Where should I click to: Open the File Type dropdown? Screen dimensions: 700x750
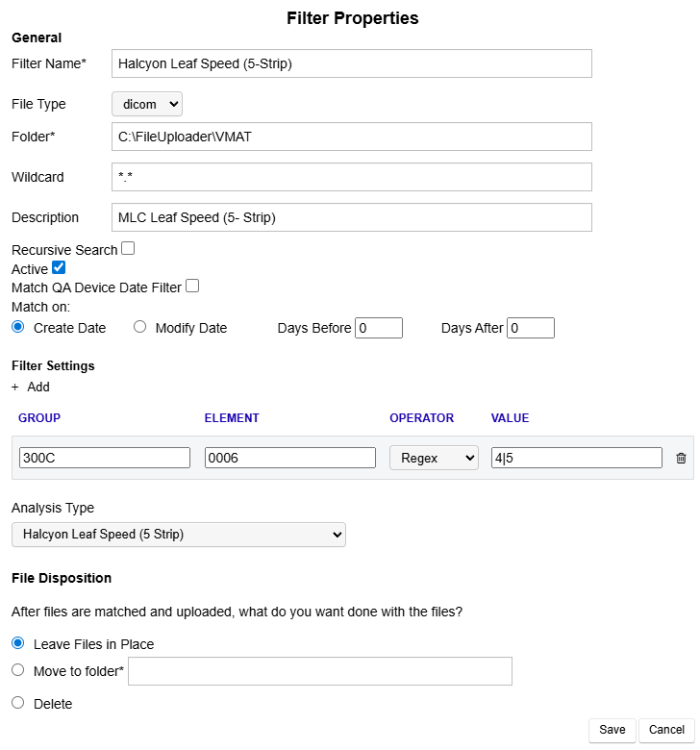pyautogui.click(x=146, y=104)
